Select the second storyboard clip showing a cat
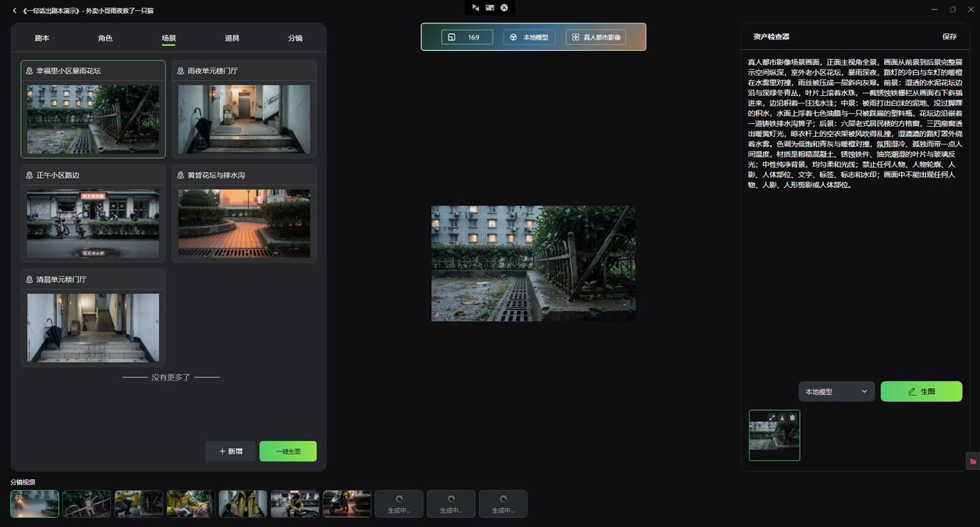 pos(86,504)
